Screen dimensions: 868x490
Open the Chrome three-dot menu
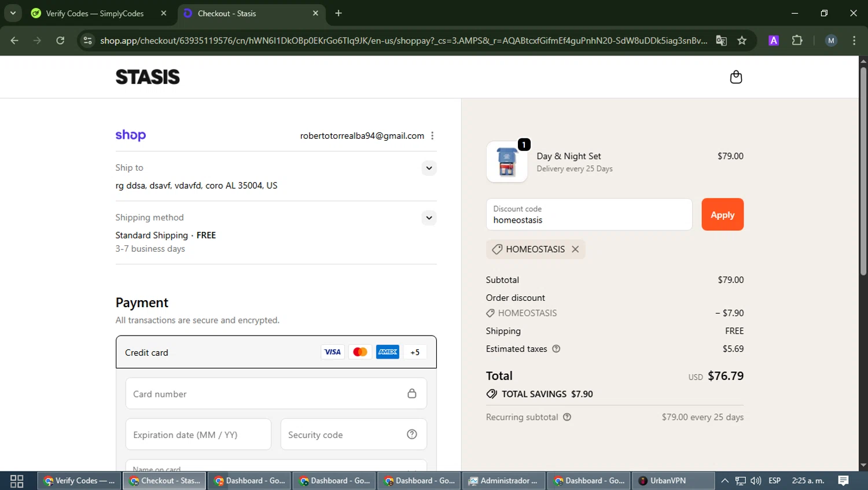pos(854,40)
